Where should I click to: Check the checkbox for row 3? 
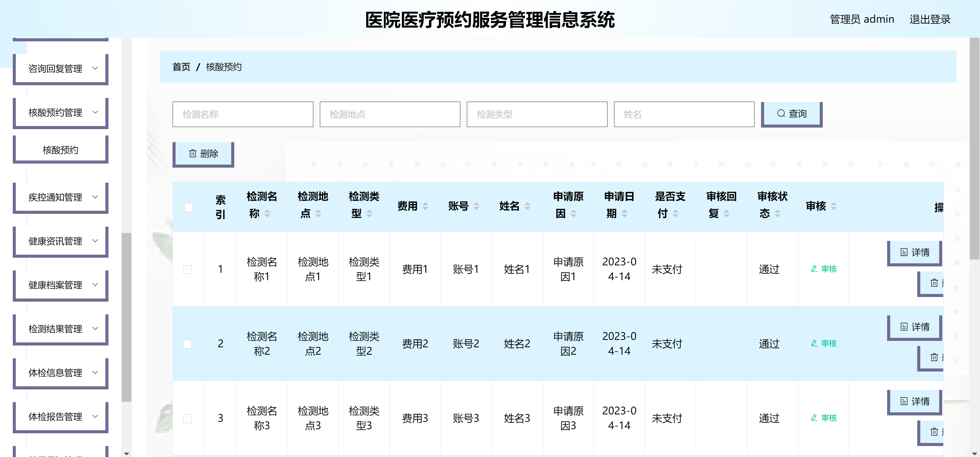click(x=188, y=418)
